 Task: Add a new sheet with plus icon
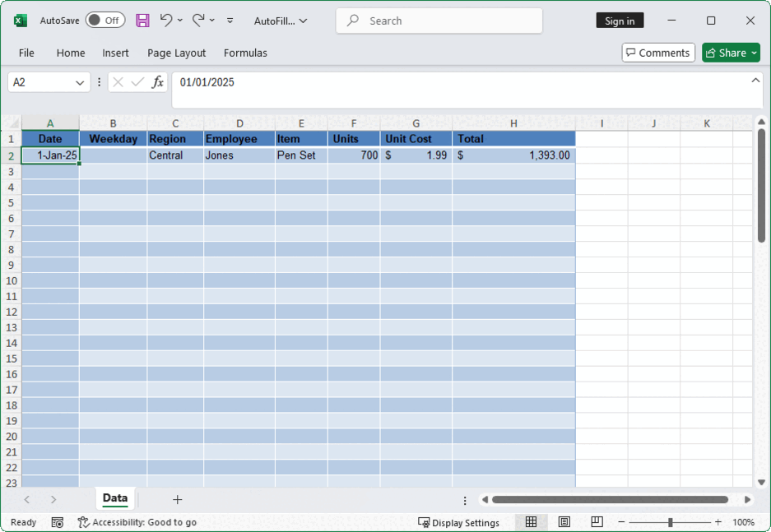pyautogui.click(x=177, y=499)
